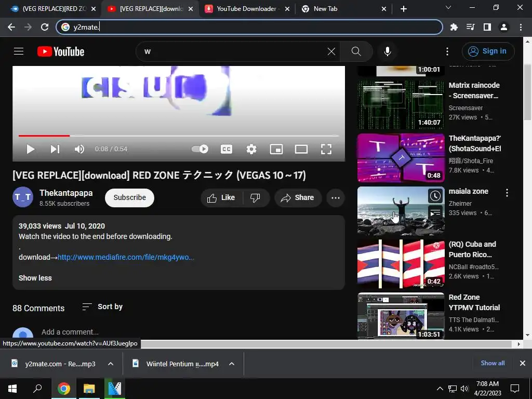The height and width of the screenshot is (399, 532).
Task: Open downloaded y2mate.com mp3 file
Action: tap(54, 364)
